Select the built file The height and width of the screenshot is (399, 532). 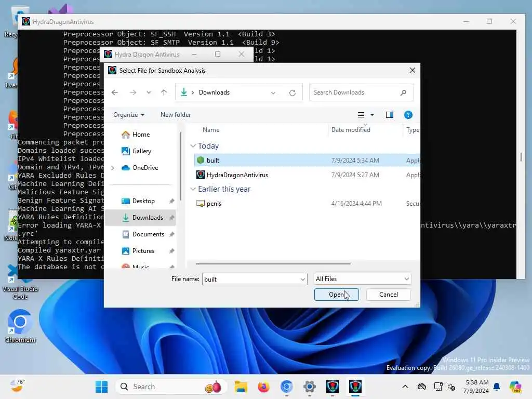click(x=307, y=160)
